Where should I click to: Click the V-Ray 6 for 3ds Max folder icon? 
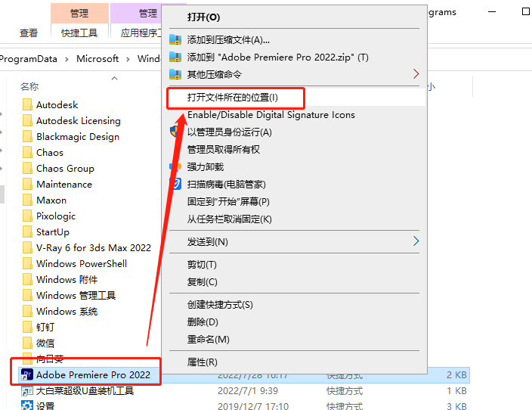pyautogui.click(x=27, y=247)
